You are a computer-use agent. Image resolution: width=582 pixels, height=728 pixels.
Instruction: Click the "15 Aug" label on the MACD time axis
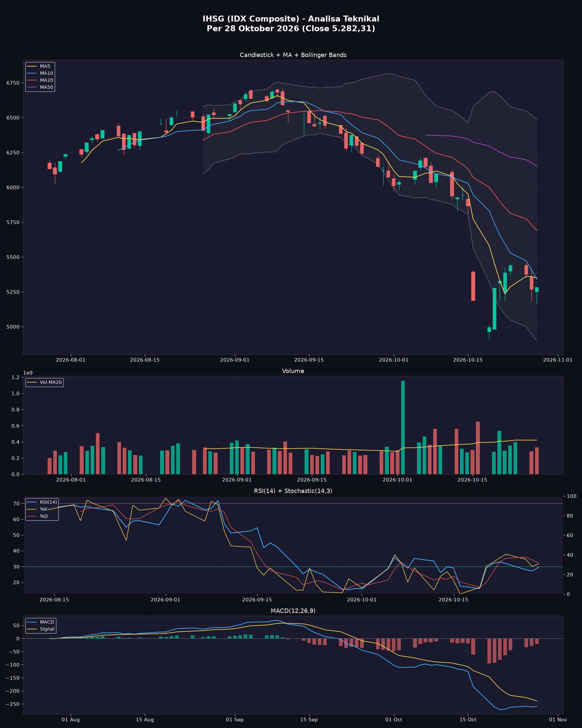(x=145, y=719)
